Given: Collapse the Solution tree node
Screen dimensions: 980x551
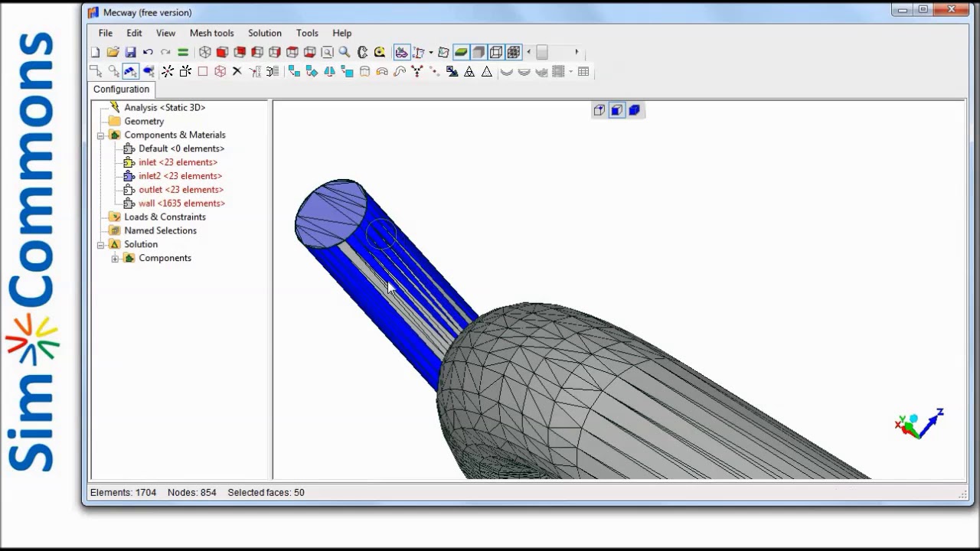Looking at the screenshot, I should [x=100, y=245].
